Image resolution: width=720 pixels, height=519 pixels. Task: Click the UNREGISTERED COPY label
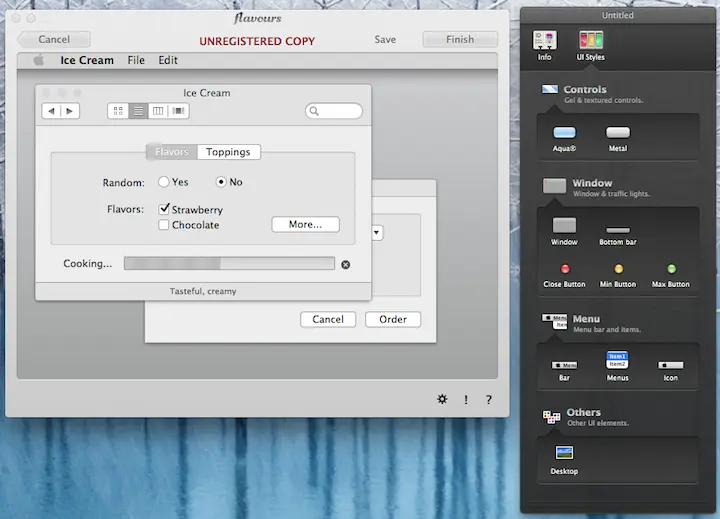(x=257, y=41)
